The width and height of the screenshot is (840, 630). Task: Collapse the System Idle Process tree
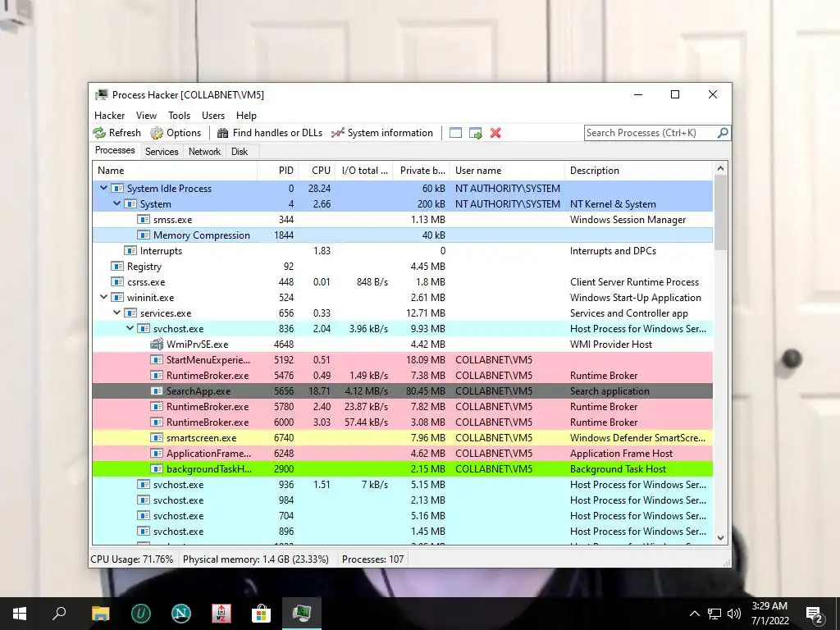coord(103,188)
